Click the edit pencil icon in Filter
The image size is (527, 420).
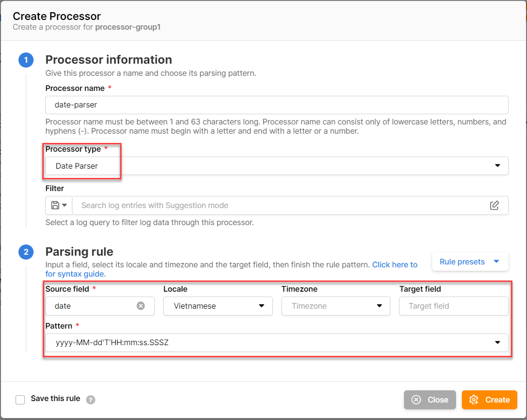(x=494, y=206)
